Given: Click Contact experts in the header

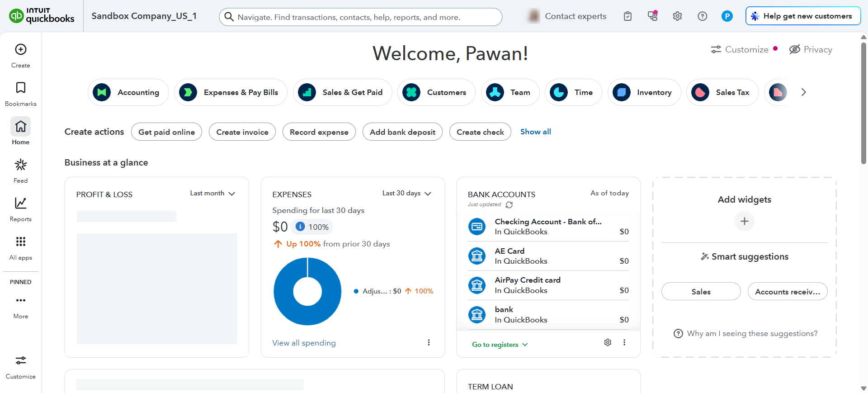Looking at the screenshot, I should [x=575, y=16].
